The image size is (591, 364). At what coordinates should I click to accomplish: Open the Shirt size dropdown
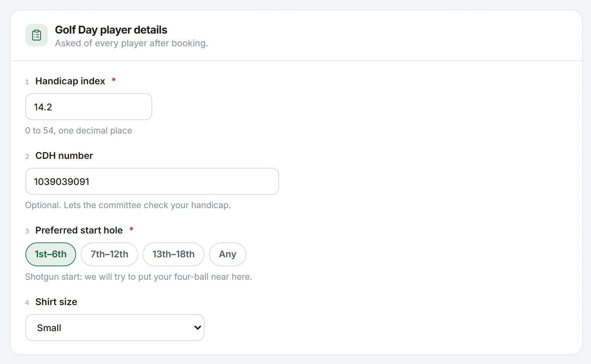click(115, 327)
